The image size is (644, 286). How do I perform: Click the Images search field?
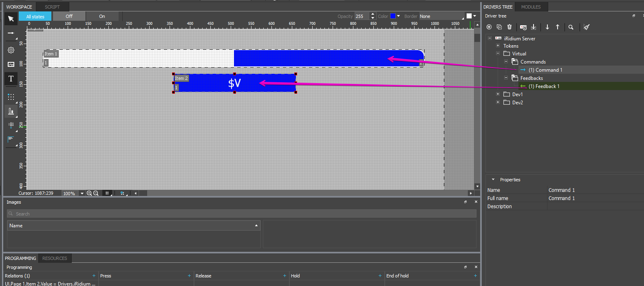(x=242, y=213)
